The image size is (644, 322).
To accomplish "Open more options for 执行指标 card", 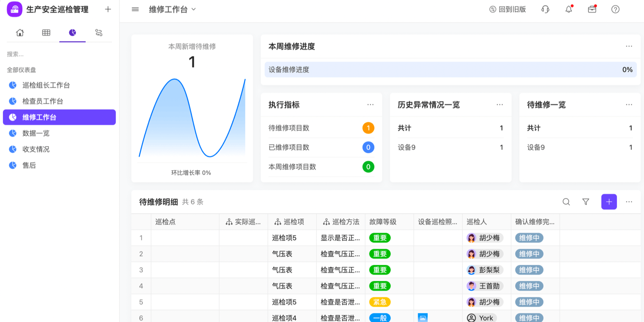I will point(370,105).
